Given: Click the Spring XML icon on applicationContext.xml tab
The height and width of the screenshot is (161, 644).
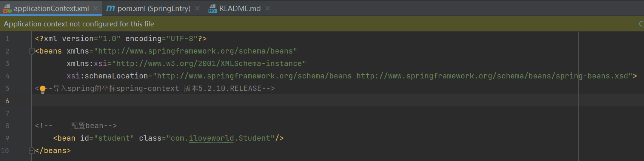Looking at the screenshot, I should (7, 8).
